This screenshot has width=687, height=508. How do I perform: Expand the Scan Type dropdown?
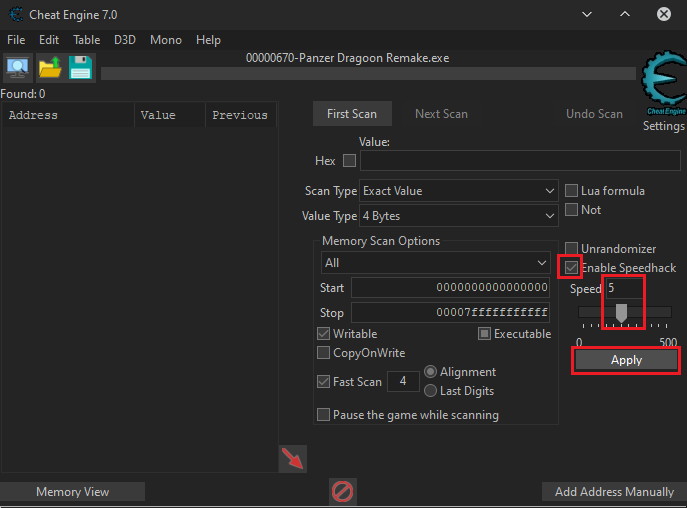coord(459,191)
